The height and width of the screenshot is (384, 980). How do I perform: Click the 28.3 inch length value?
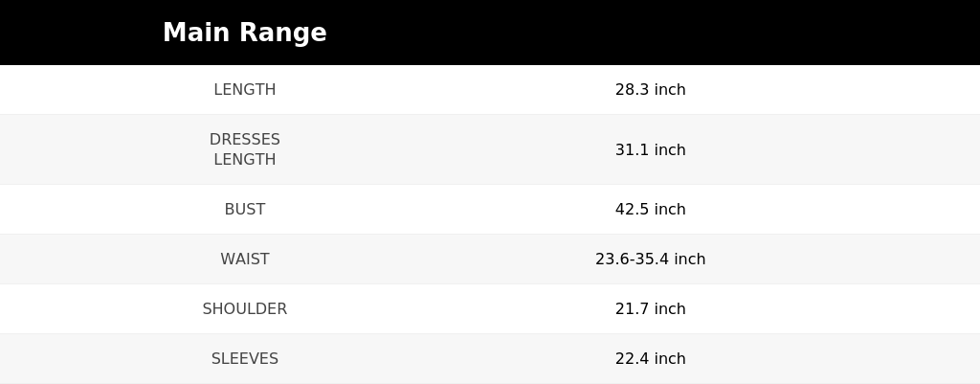[650, 89]
